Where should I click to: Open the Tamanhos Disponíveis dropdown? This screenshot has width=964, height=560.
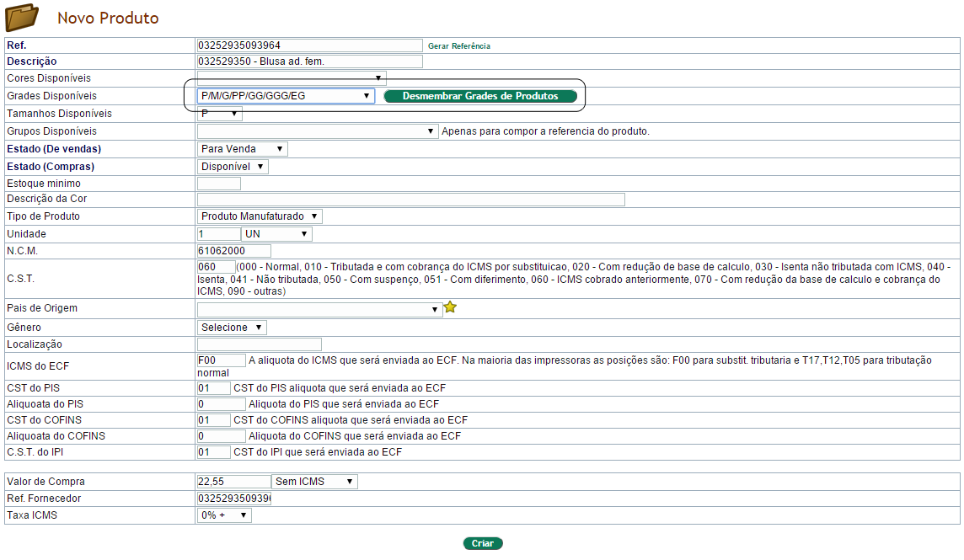click(x=219, y=114)
